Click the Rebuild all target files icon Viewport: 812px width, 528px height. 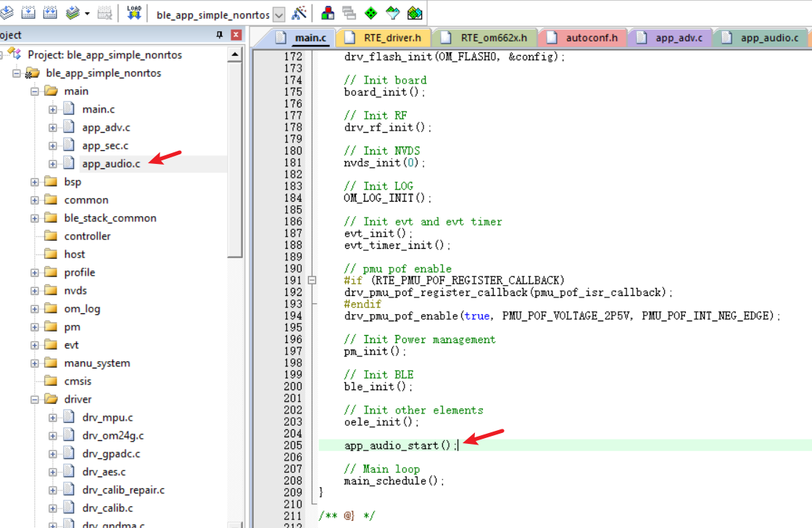point(50,13)
